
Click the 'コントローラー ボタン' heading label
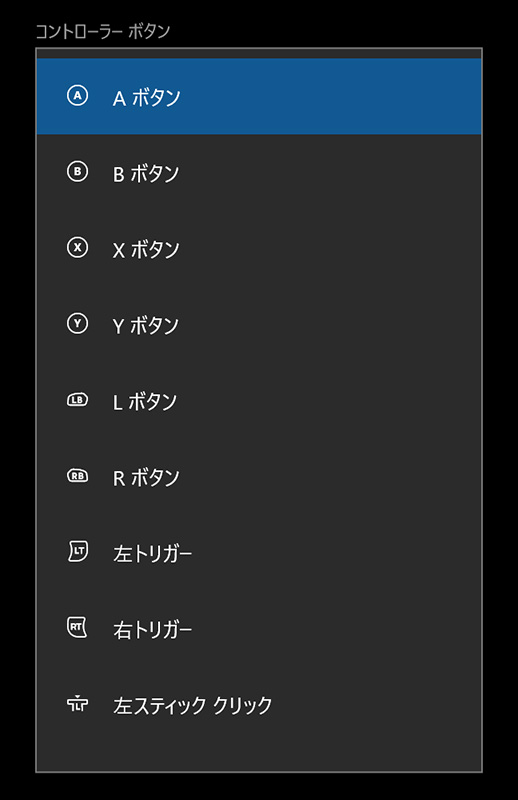click(103, 31)
